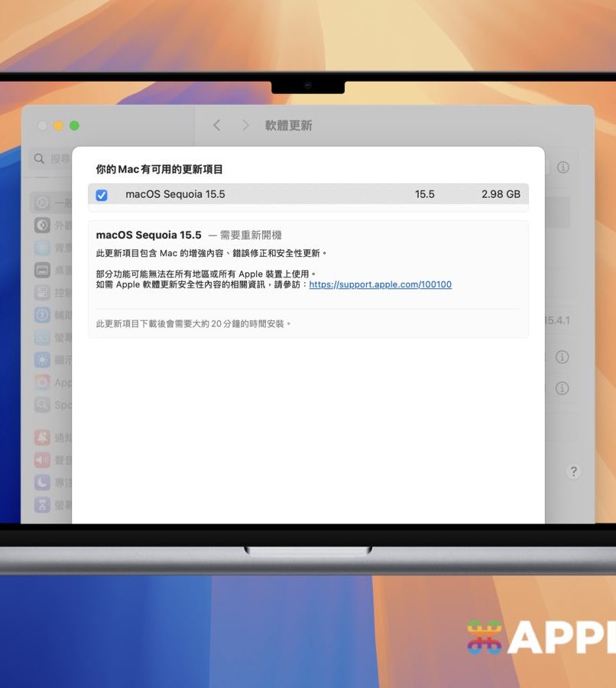The height and width of the screenshot is (688, 616).
Task: Open the Sound sidebar icon
Action: (42, 460)
